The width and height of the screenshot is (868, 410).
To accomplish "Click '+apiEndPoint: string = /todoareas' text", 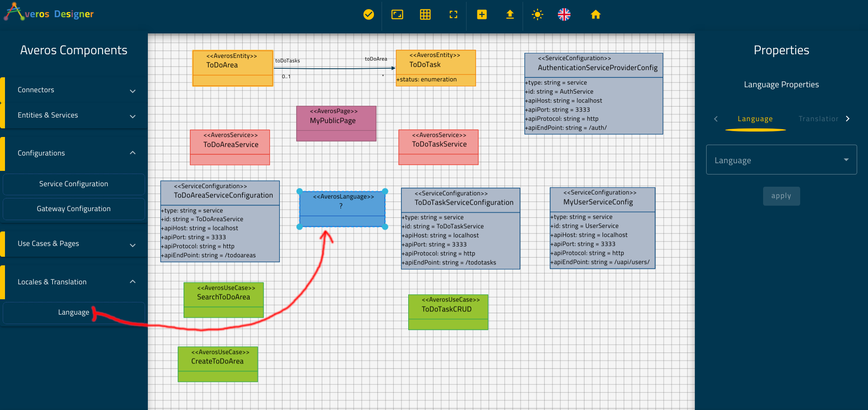I will pos(208,255).
